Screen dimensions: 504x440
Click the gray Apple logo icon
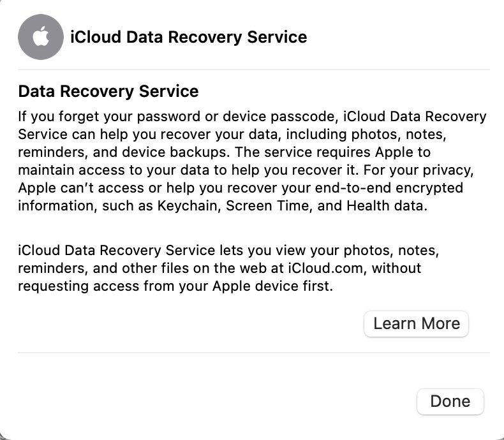(x=41, y=37)
